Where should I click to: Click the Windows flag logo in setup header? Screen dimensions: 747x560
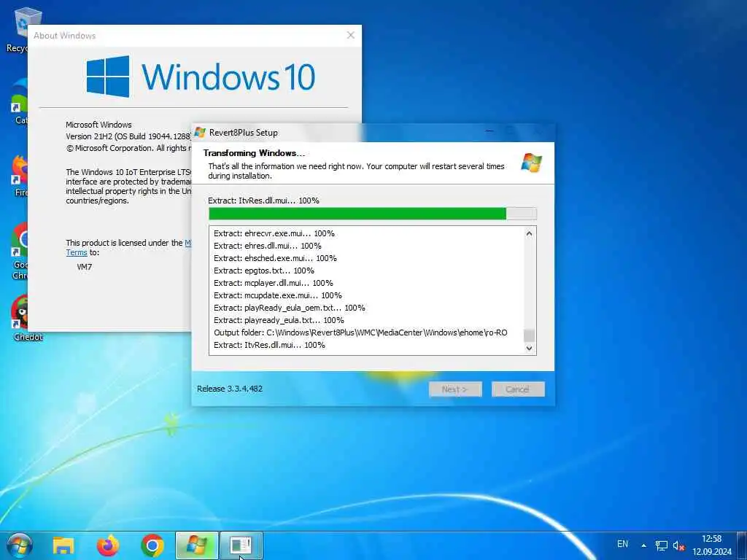click(x=532, y=163)
